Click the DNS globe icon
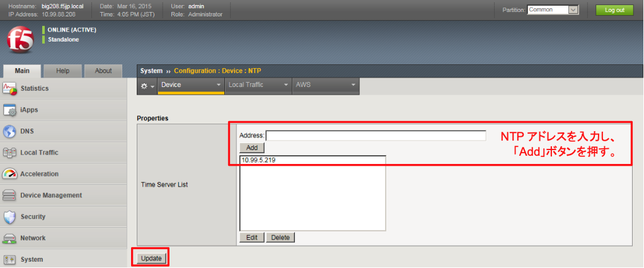The height and width of the screenshot is (268, 644). pyautogui.click(x=10, y=132)
